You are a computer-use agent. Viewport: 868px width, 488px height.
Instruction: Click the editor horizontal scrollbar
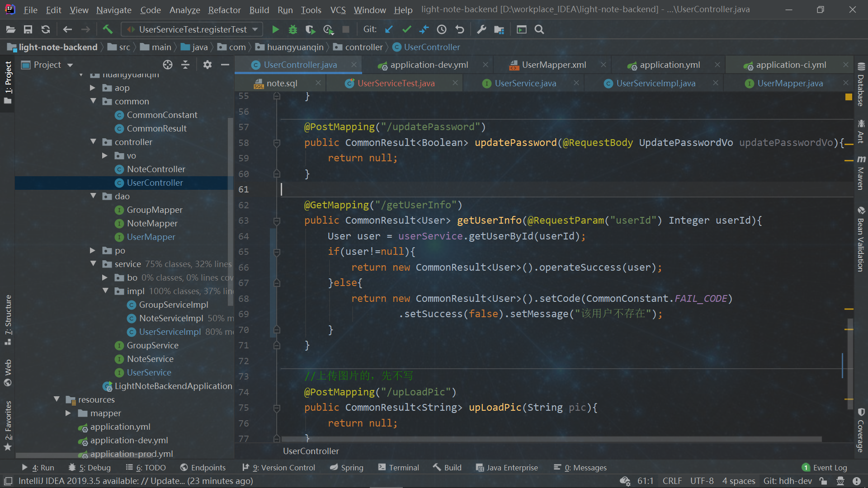pyautogui.click(x=552, y=439)
